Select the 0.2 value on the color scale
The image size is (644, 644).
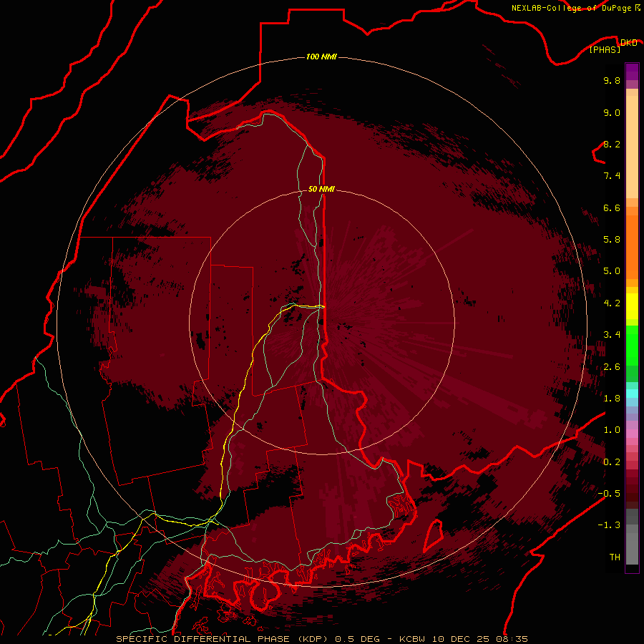point(612,462)
